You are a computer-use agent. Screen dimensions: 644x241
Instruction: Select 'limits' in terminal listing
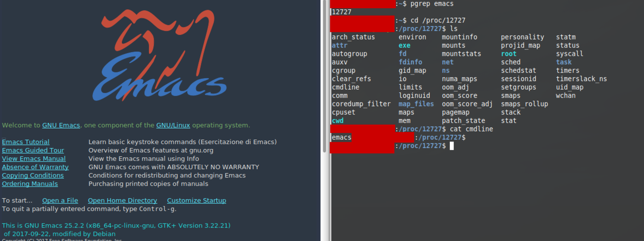point(411,87)
